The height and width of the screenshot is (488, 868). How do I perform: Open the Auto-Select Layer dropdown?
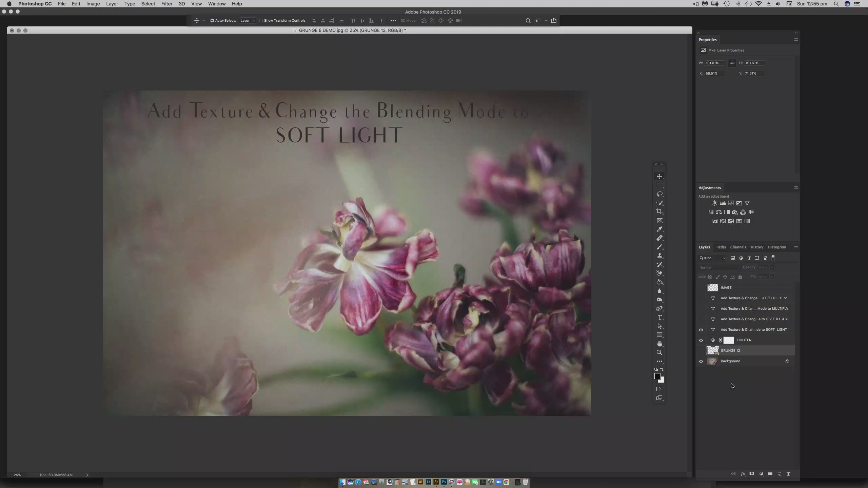click(247, 21)
